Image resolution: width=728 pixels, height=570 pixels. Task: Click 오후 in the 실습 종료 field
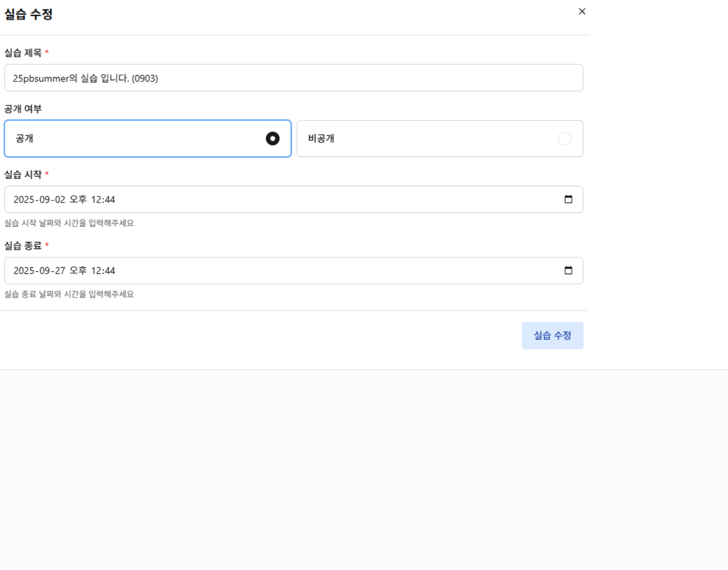click(x=78, y=271)
